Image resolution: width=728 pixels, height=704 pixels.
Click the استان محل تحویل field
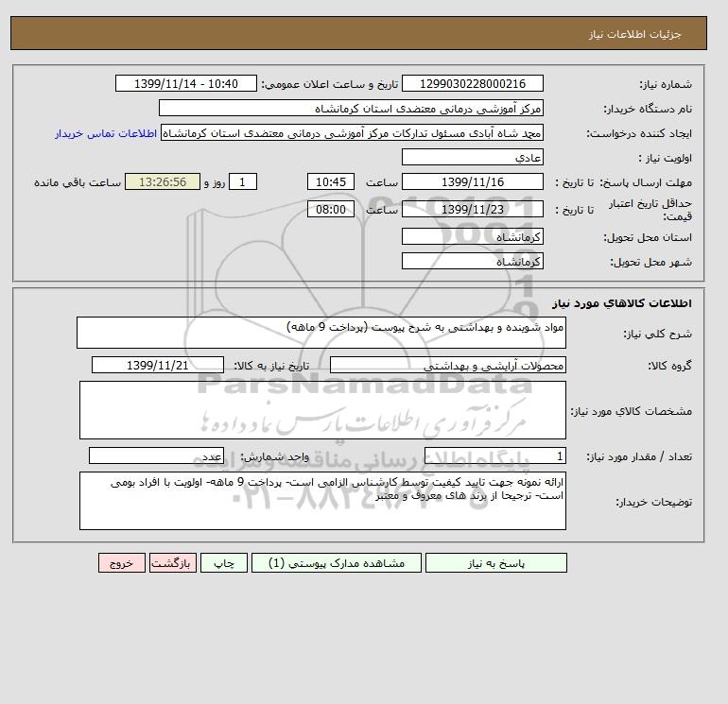tap(472, 236)
